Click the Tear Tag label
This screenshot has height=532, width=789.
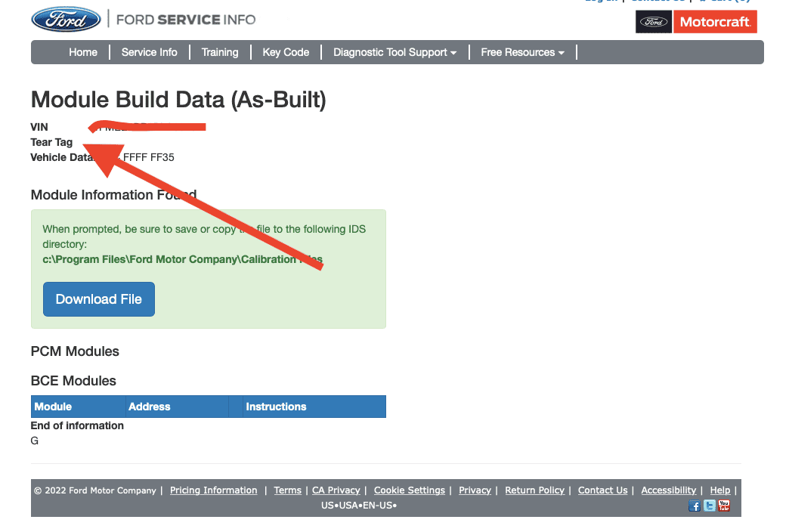coord(51,142)
